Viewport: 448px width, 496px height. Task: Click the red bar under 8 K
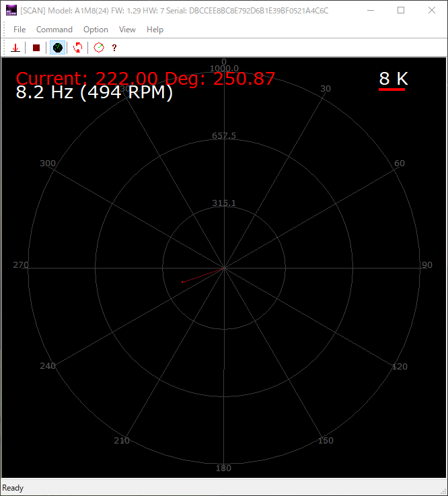tap(392, 89)
